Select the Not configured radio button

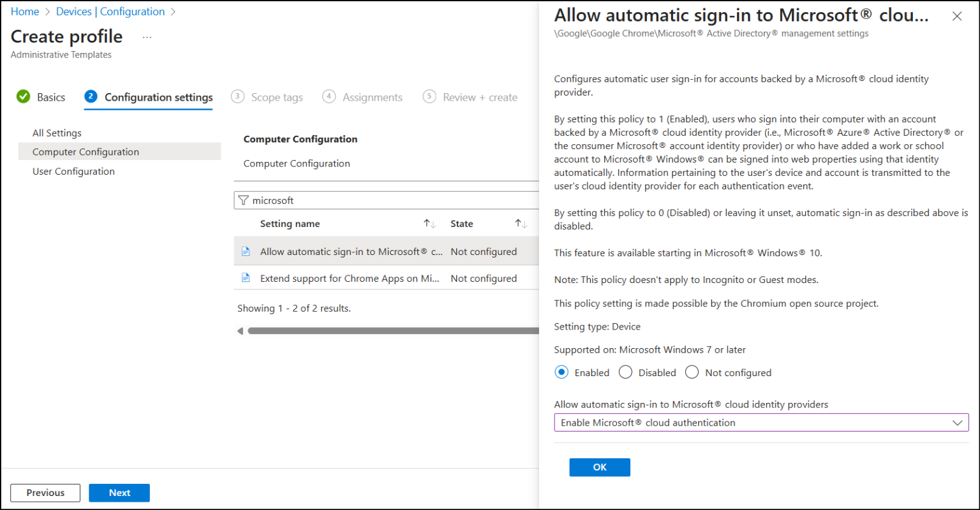coord(692,372)
